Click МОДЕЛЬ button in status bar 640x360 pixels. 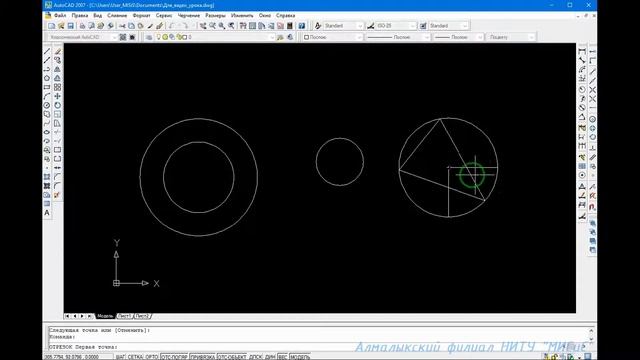pyautogui.click(x=300, y=357)
